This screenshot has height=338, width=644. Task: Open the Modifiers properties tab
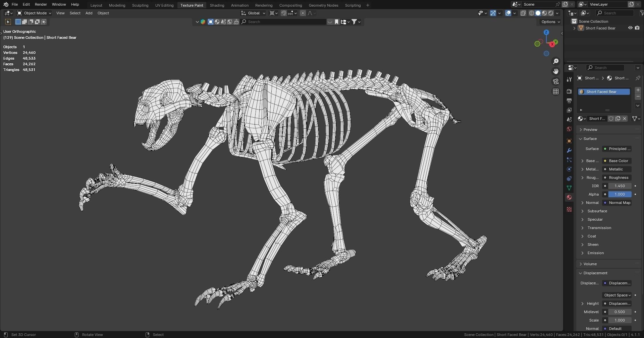(x=569, y=150)
